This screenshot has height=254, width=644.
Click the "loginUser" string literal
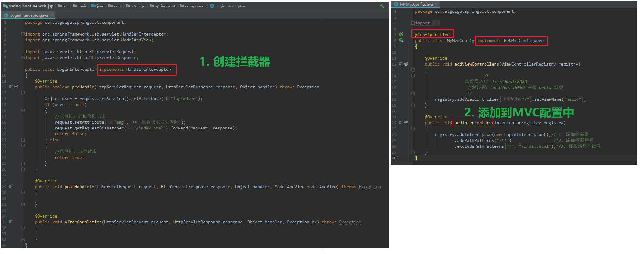point(184,99)
